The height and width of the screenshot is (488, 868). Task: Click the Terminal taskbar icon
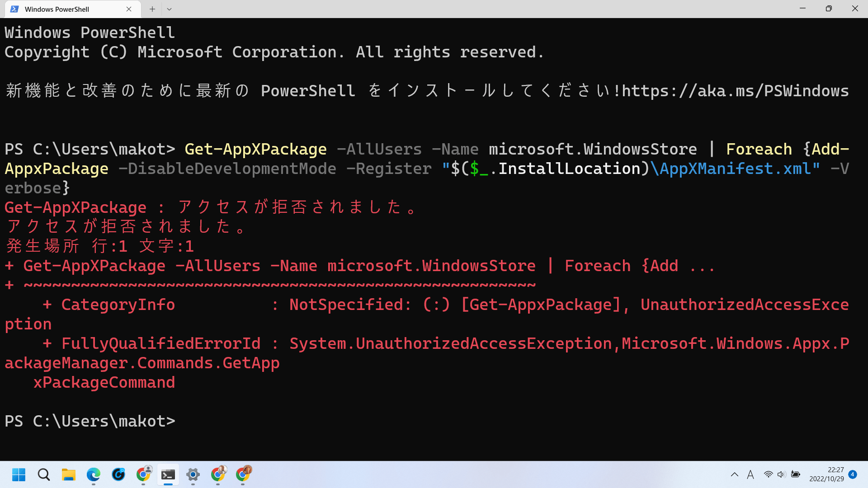tap(168, 474)
